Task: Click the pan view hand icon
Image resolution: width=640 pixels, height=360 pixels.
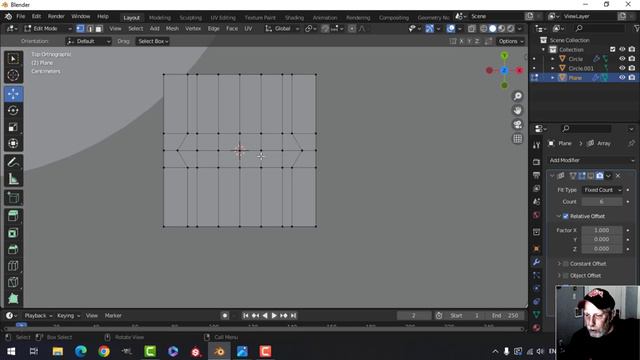Action: coord(518,110)
